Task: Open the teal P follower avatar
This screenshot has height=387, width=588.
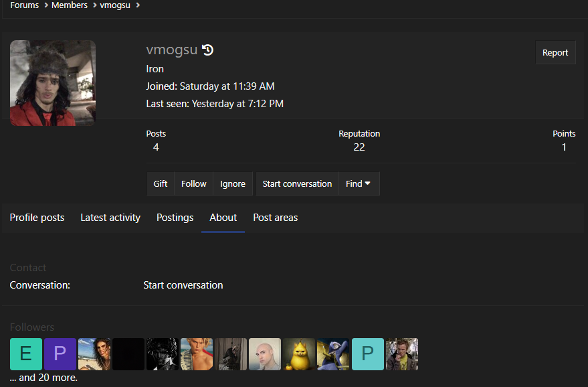Action: [367, 354]
